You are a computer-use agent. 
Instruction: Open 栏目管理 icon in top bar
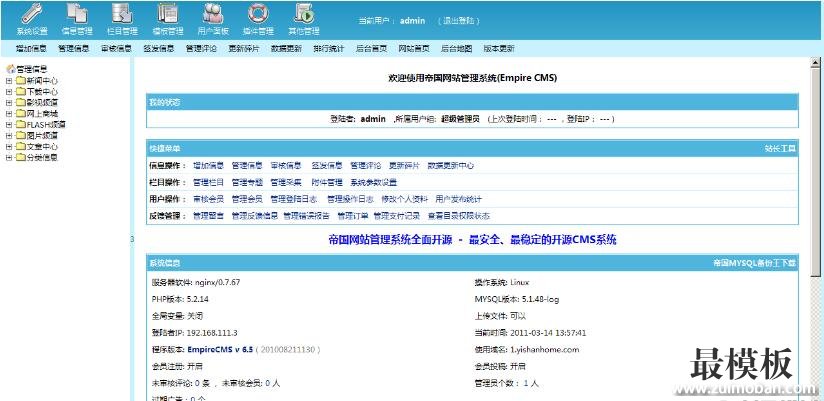122,13
